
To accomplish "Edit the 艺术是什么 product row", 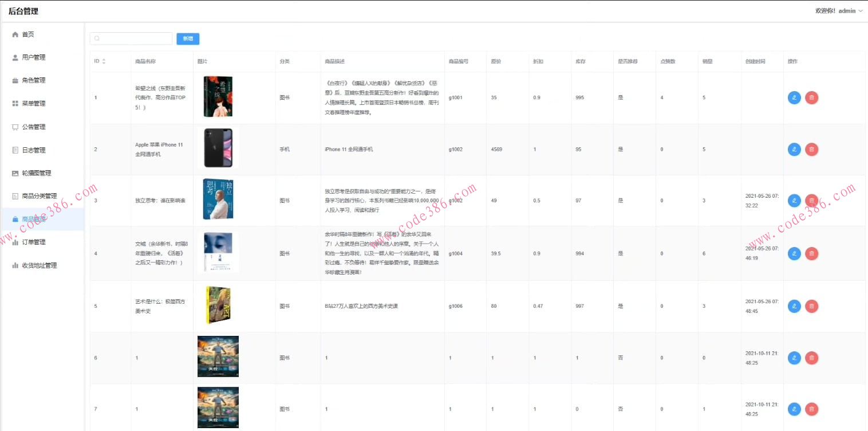I will [794, 306].
